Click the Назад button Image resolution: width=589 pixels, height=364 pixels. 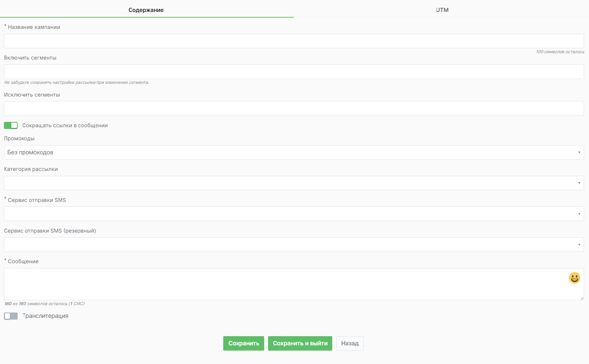(350, 344)
